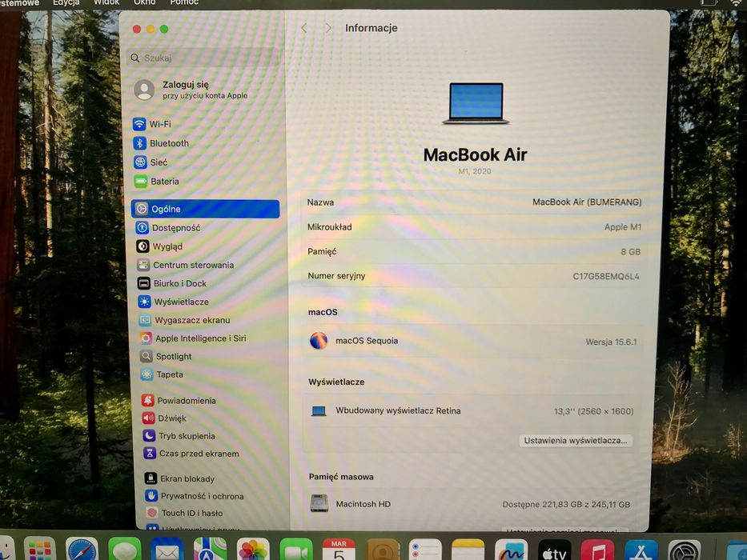Open the Edycja menu
747x560 pixels.
66,2
